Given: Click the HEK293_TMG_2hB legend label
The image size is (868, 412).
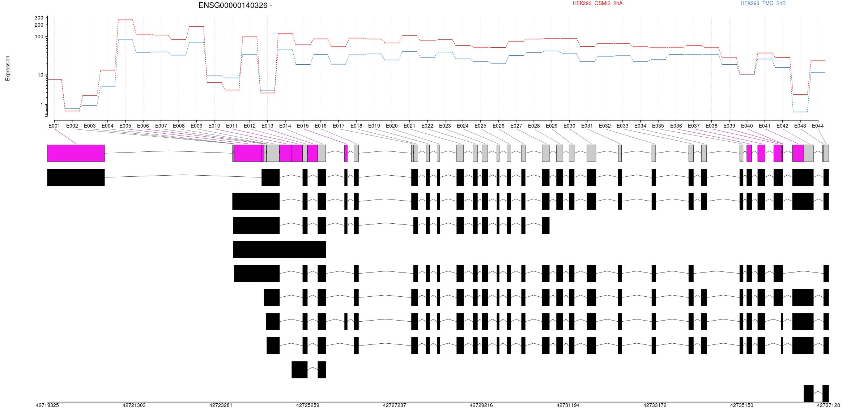Looking at the screenshot, I should tap(763, 3).
